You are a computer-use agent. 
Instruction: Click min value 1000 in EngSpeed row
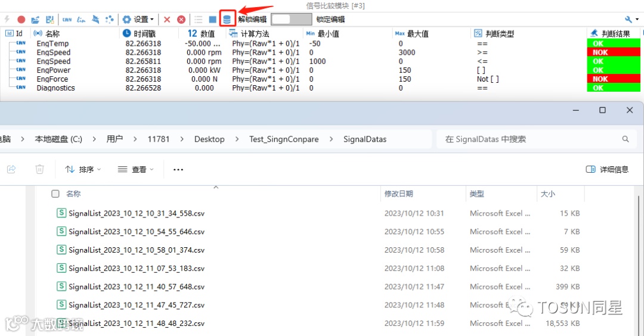pos(317,61)
